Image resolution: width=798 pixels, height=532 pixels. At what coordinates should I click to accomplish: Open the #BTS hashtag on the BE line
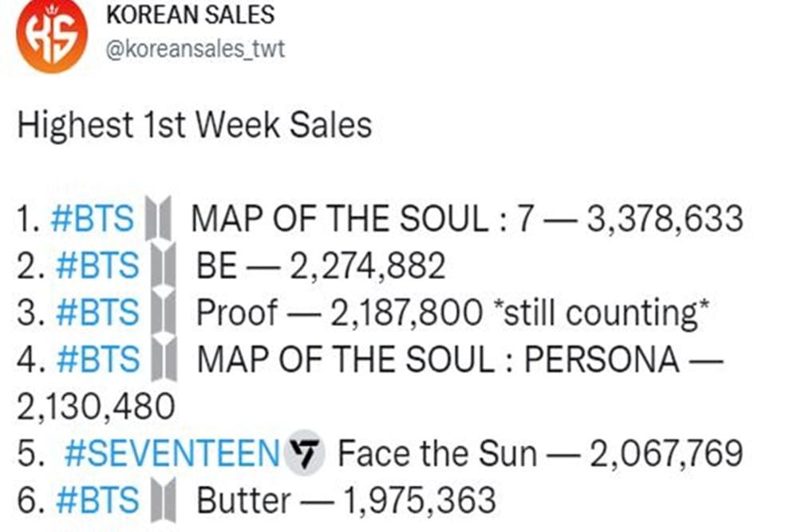[97, 266]
